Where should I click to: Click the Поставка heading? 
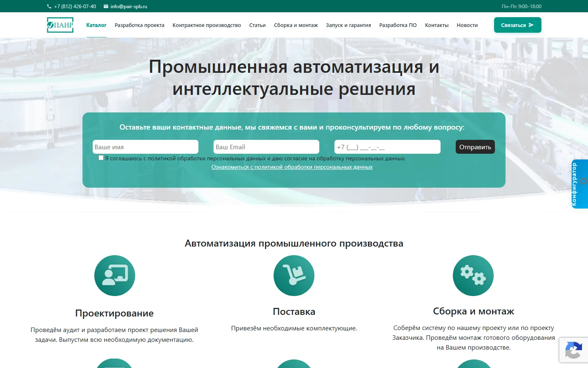pos(294,312)
